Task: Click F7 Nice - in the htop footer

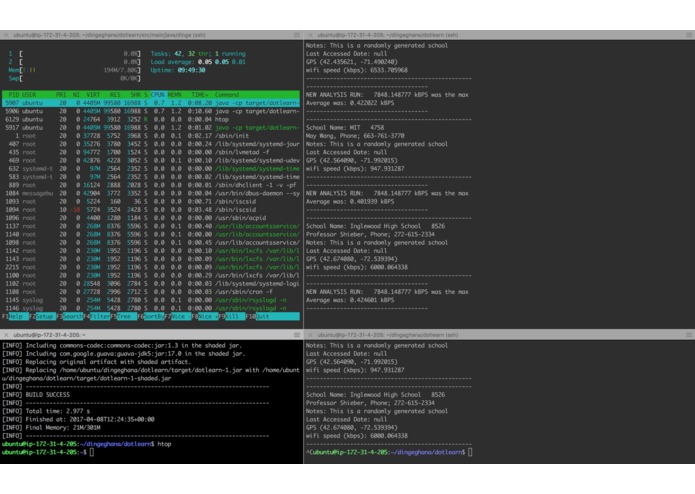Action: click(x=178, y=316)
